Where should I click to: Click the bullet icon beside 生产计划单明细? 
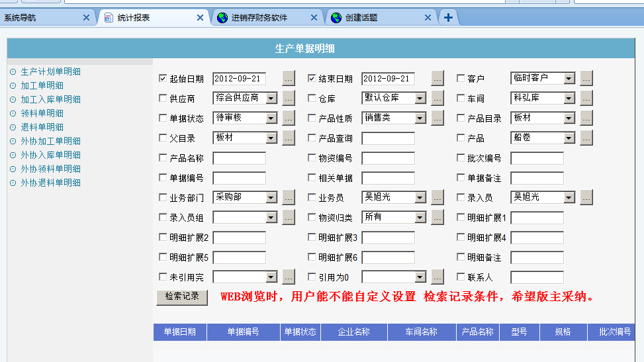pyautogui.click(x=13, y=71)
